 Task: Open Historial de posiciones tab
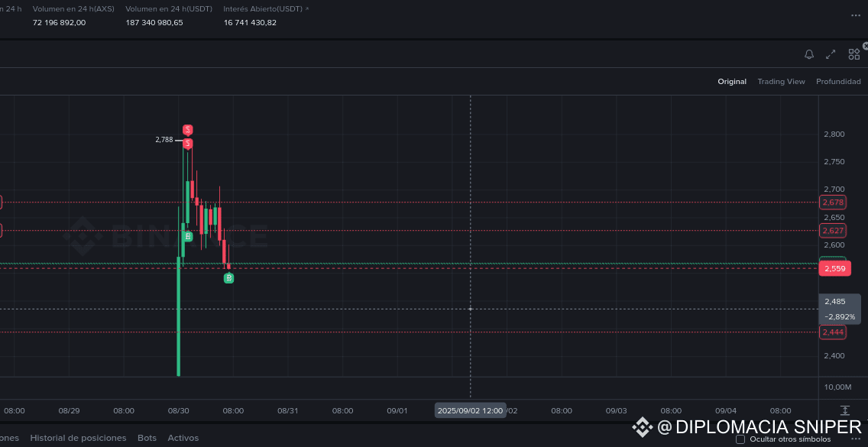78,438
